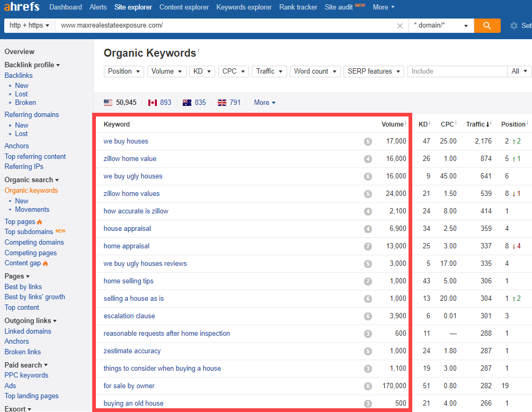Viewport: 532px width, 412px height.
Task: Click SERP badge for how accurate is zillow
Action: [368, 212]
